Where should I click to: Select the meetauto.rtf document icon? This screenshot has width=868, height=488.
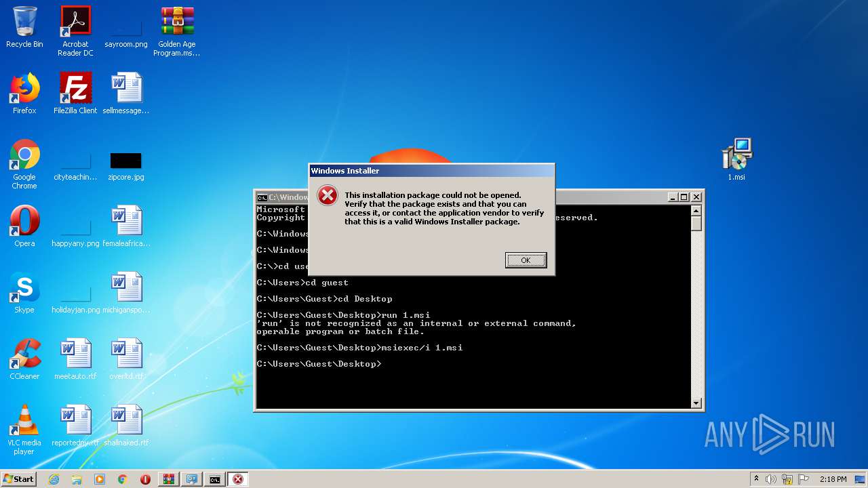click(x=75, y=359)
